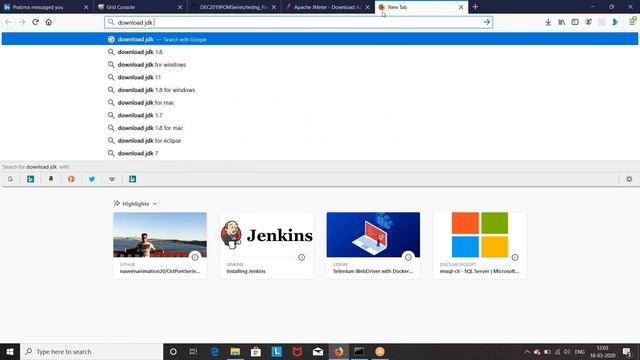Search with the first Bing icon
This screenshot has width=640, height=360.
pyautogui.click(x=31, y=179)
